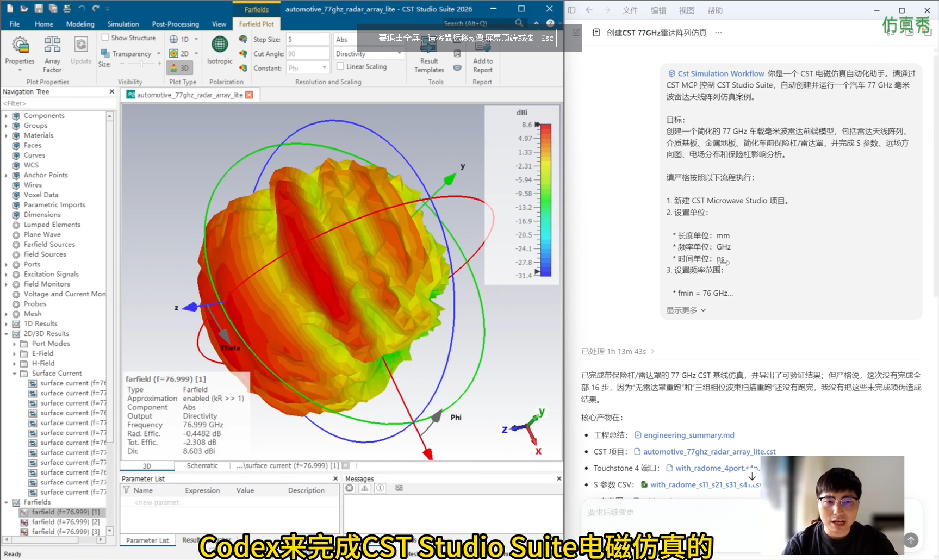Click the new file icon in CST title bar
939x560 pixels.
[x=10, y=9]
